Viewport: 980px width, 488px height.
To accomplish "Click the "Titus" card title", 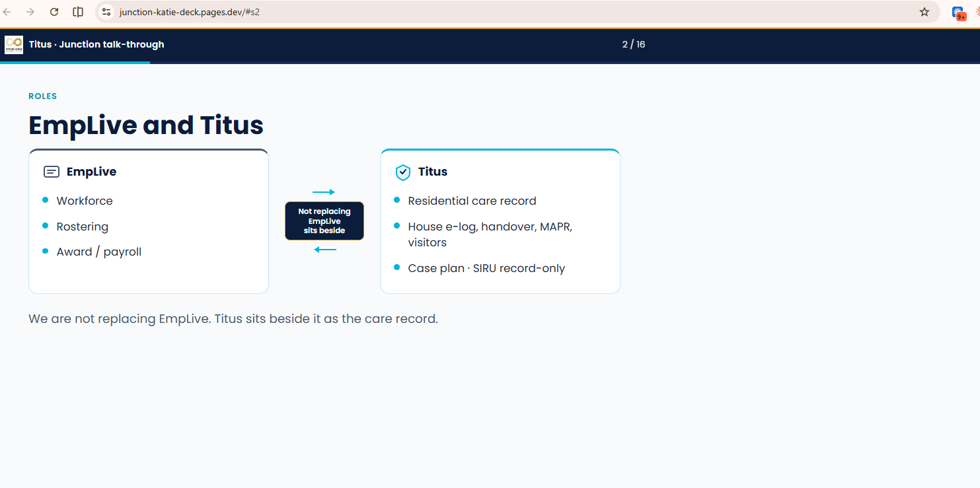I will [x=433, y=172].
